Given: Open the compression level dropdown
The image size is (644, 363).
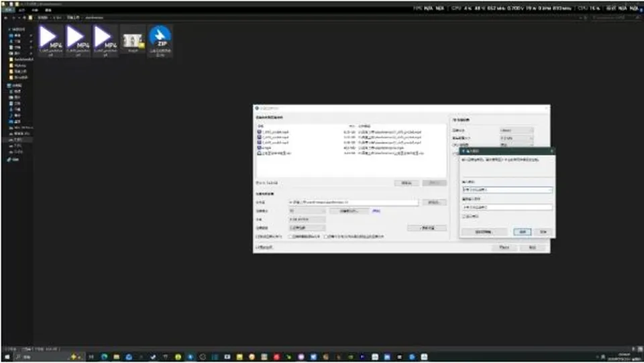Looking at the screenshot, I should pyautogui.click(x=307, y=228).
